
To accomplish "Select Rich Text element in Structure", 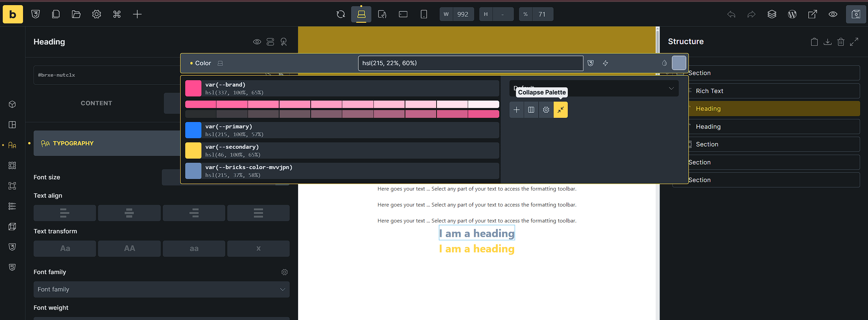I will 709,91.
